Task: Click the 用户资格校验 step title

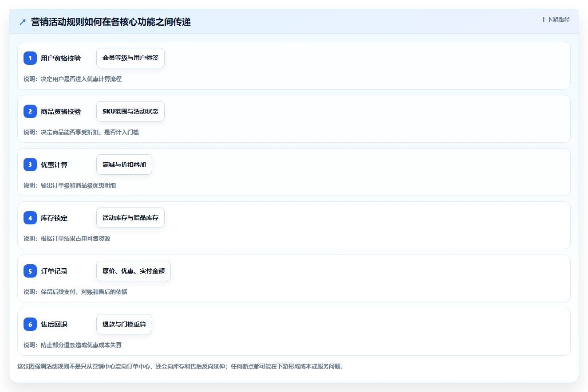Action: [x=61, y=58]
